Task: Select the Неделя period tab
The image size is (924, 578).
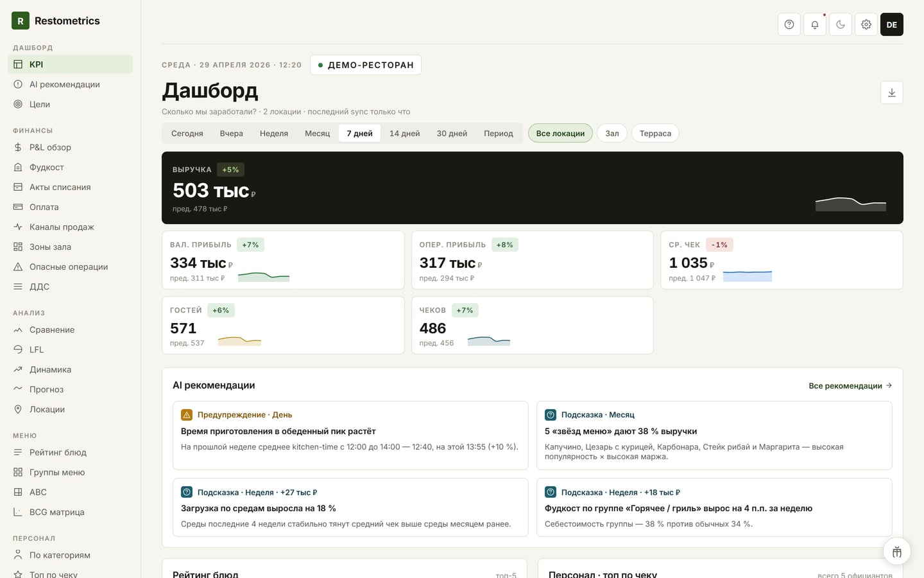Action: pos(274,134)
